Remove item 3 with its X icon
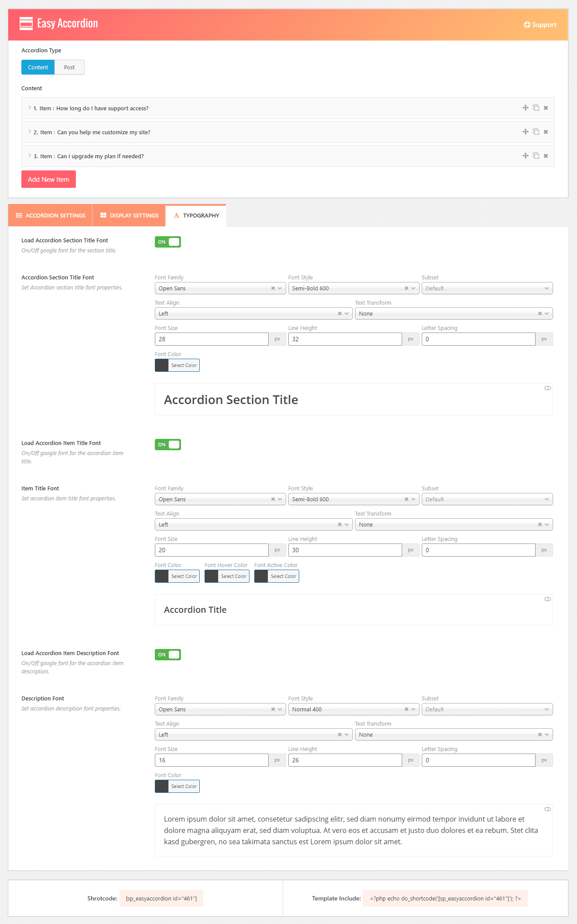 pos(546,156)
